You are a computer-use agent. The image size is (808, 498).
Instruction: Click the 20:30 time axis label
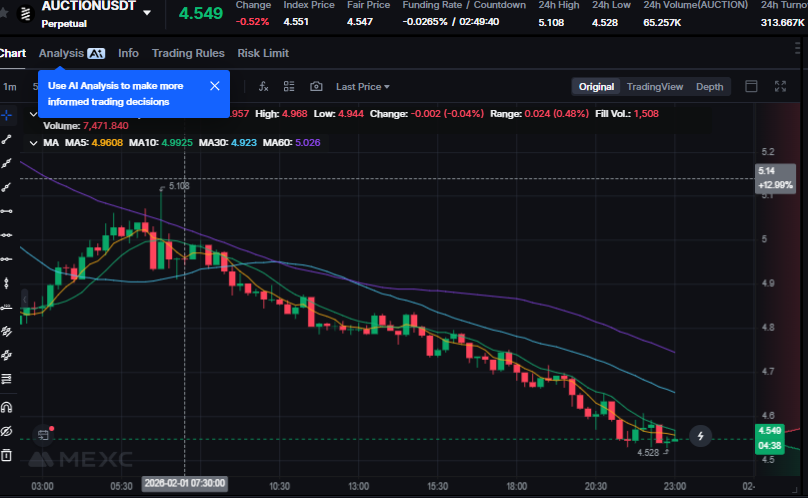596,486
